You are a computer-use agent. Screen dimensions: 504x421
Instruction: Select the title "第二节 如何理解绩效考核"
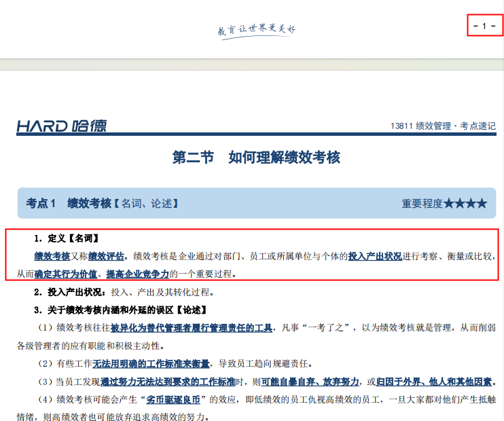point(256,158)
